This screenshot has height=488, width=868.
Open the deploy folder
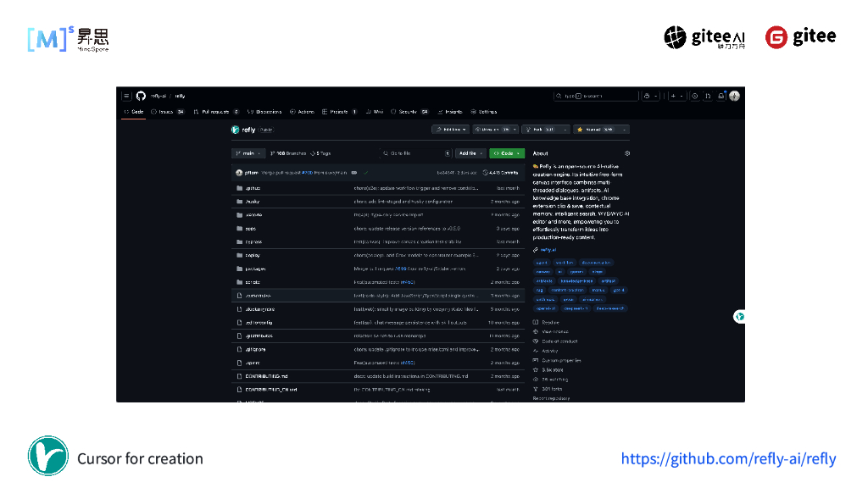[253, 255]
